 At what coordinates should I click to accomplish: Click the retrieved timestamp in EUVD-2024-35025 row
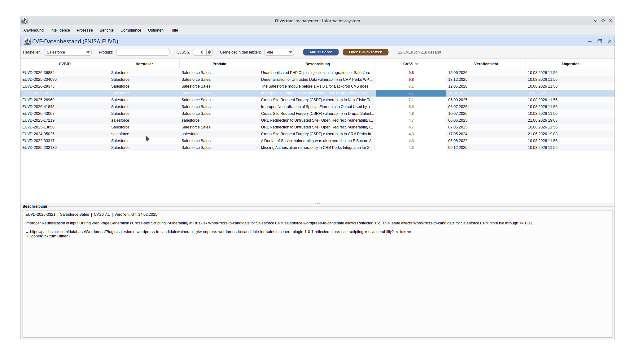(x=543, y=134)
